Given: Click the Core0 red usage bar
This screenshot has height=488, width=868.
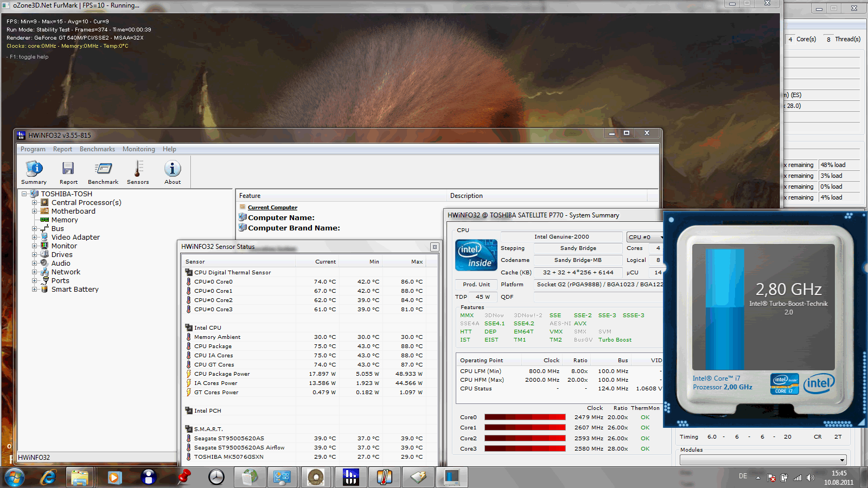Looking at the screenshot, I should 525,417.
